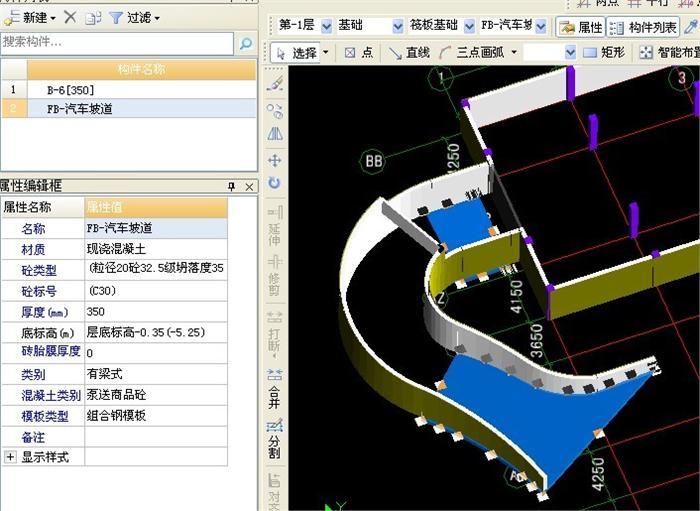The width and height of the screenshot is (700, 511).
Task: Toggle the 构件列表 component list button
Action: [x=644, y=26]
